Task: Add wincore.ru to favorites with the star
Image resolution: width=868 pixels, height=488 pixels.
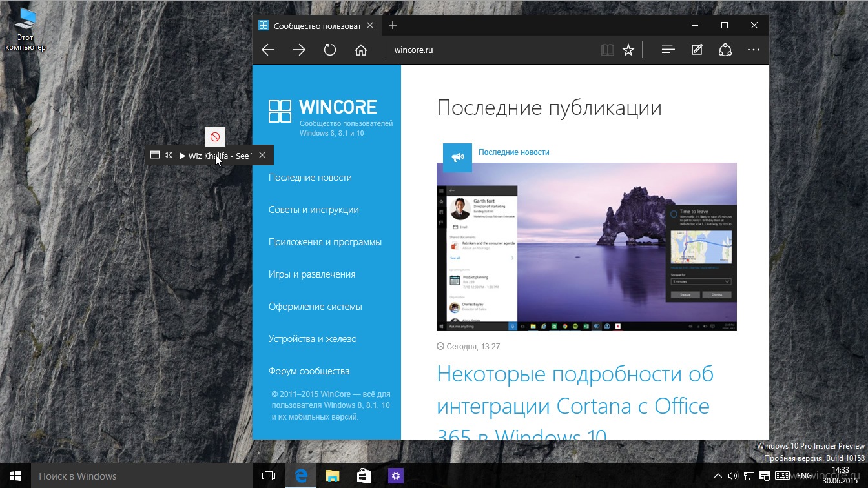Action: tap(628, 50)
